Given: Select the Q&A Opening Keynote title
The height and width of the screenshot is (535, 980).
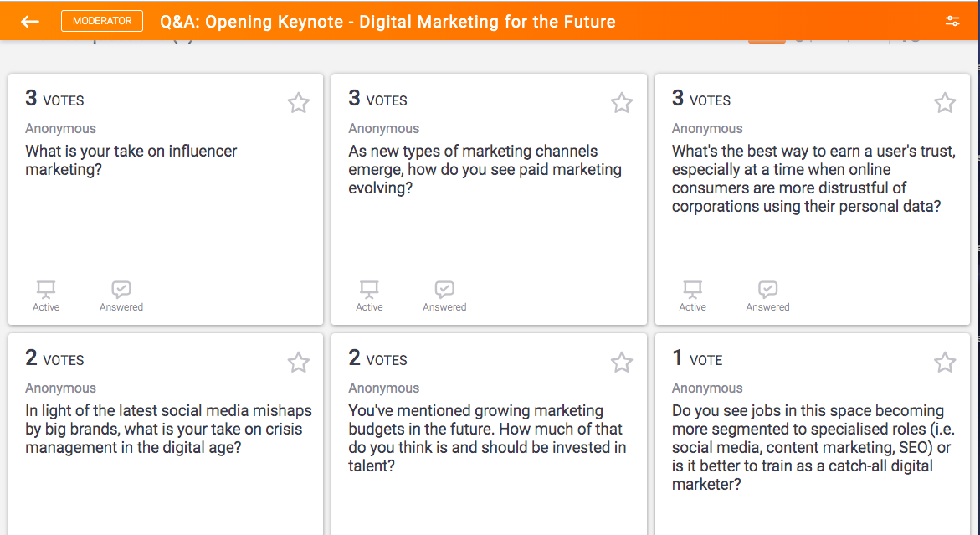Looking at the screenshot, I should (x=387, y=21).
